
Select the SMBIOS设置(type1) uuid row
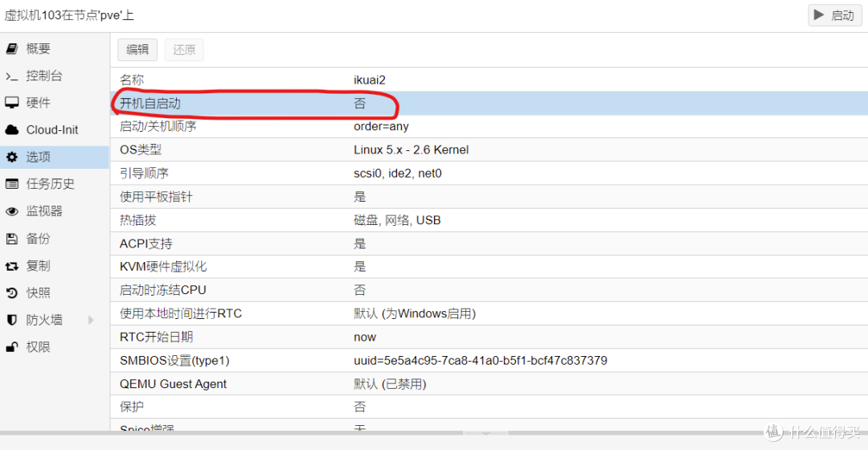tap(489, 360)
